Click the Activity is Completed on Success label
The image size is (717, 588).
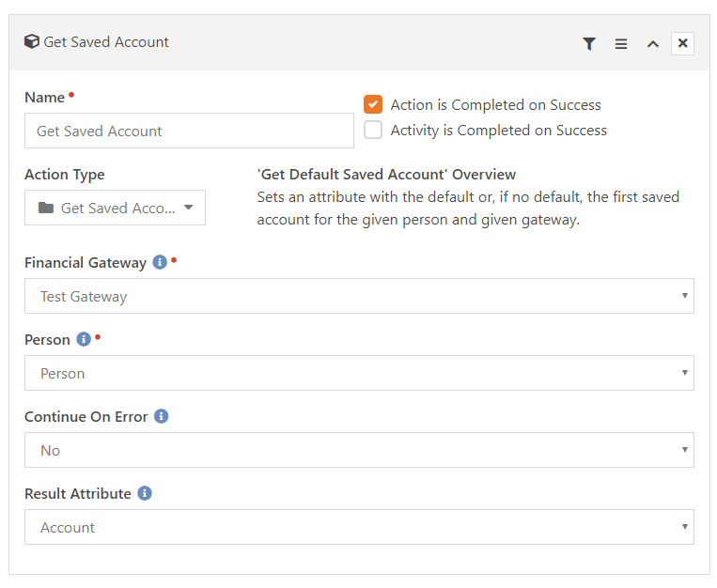(x=498, y=131)
